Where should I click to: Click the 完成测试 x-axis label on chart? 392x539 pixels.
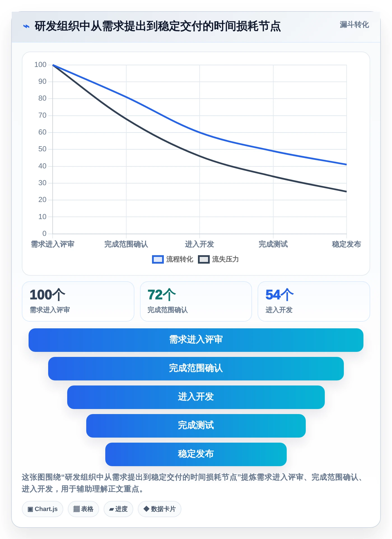click(273, 244)
